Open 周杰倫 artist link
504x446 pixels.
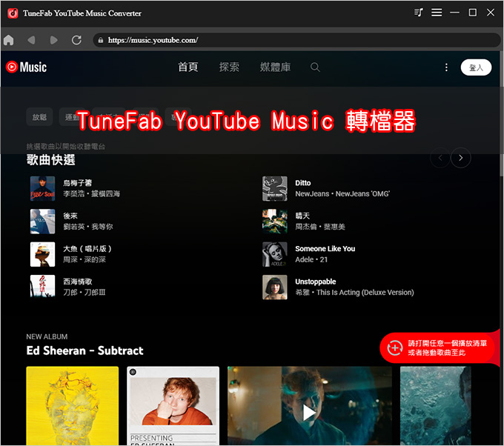coord(306,227)
